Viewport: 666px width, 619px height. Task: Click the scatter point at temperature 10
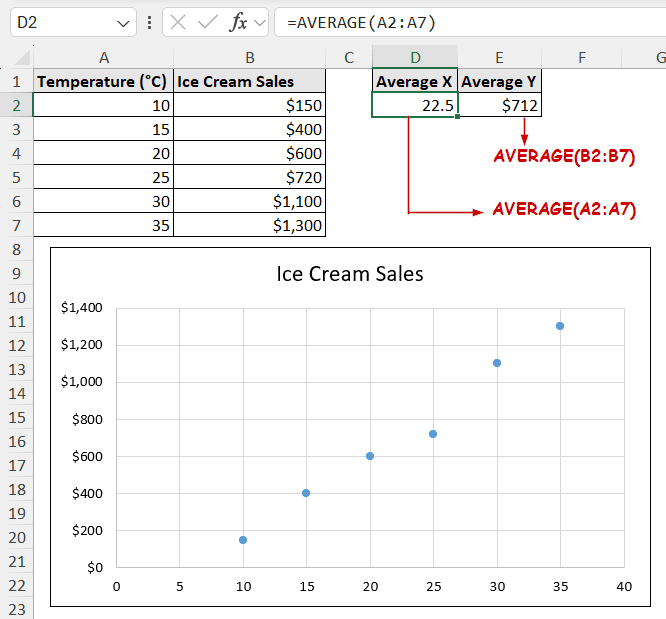coord(243,540)
